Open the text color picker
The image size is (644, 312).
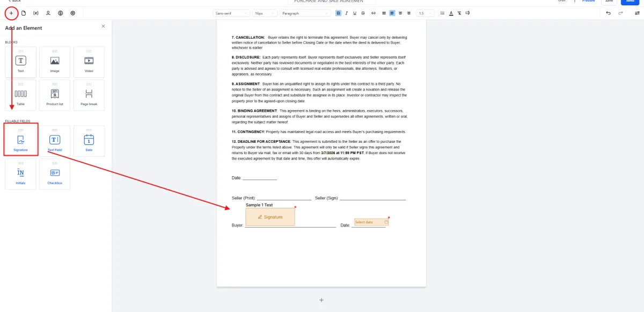(x=451, y=13)
